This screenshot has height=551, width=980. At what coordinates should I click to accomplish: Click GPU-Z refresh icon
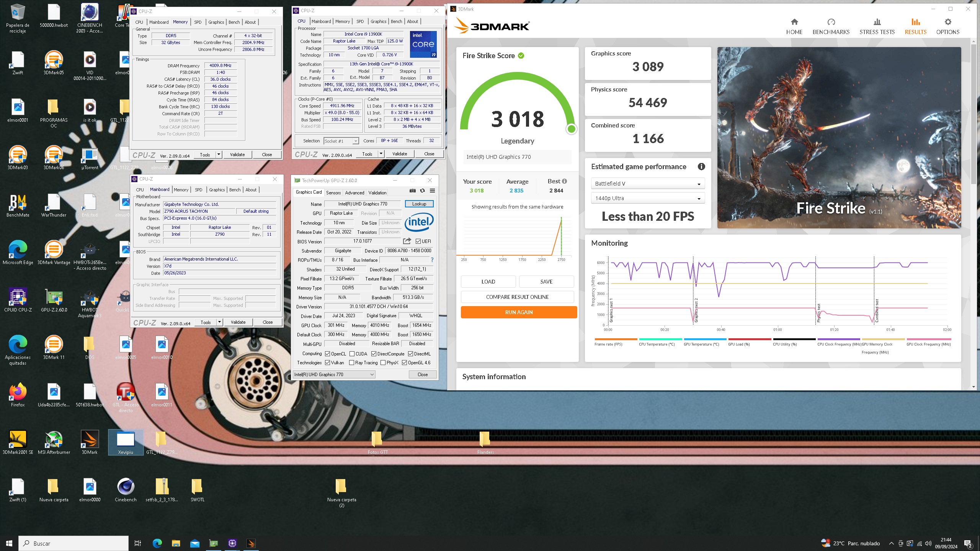click(x=422, y=191)
